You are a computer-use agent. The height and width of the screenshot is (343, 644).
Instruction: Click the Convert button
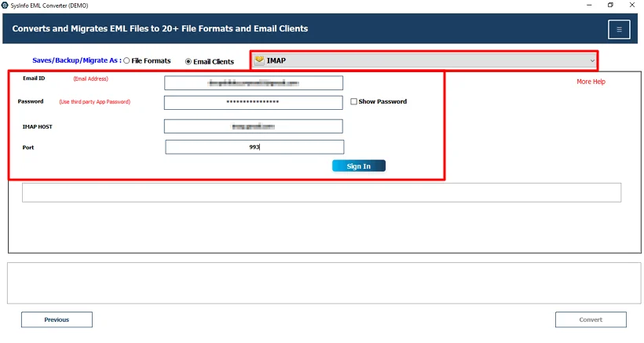coord(591,319)
